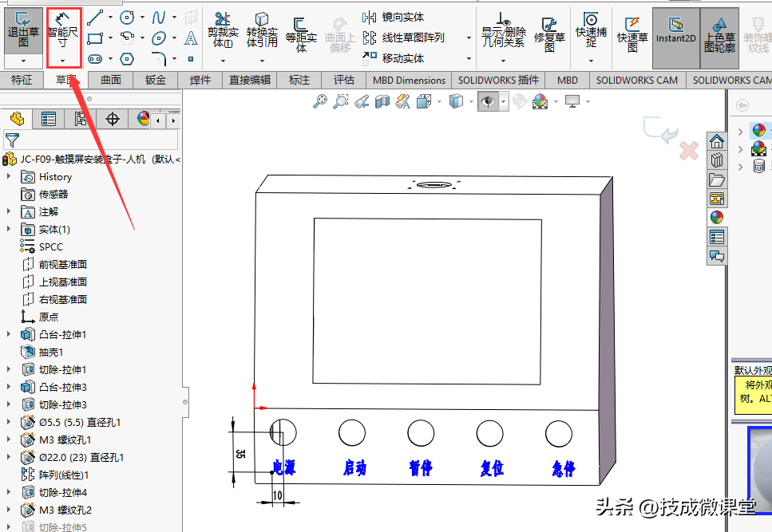Select the Ellipse sketch tool
This screenshot has width=772, height=532.
[x=159, y=37]
